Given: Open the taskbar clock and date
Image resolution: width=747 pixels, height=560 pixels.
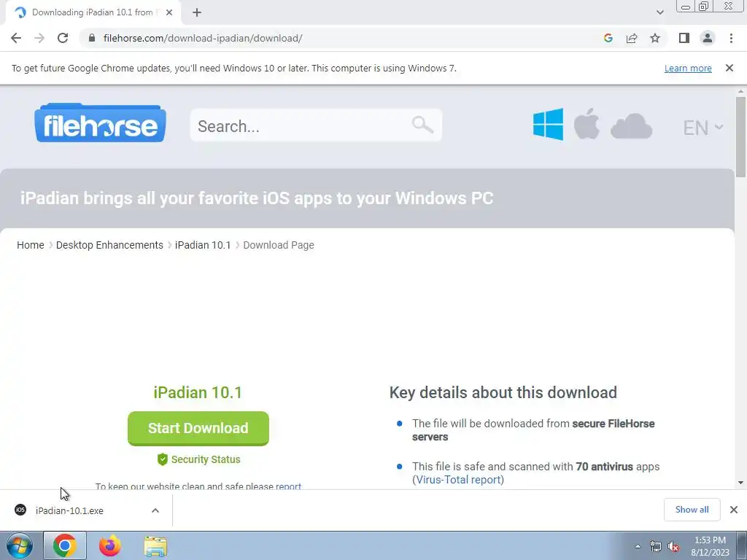Looking at the screenshot, I should 710,546.
